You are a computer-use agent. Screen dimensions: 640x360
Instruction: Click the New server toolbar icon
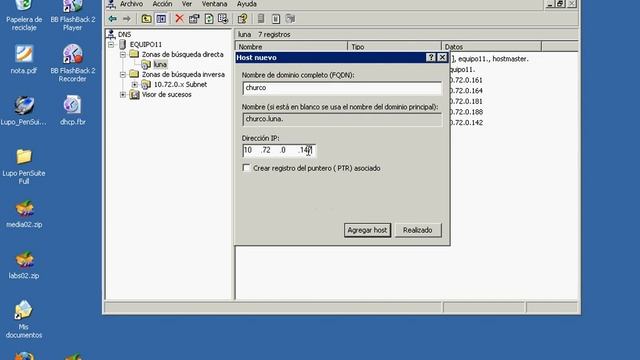261,19
